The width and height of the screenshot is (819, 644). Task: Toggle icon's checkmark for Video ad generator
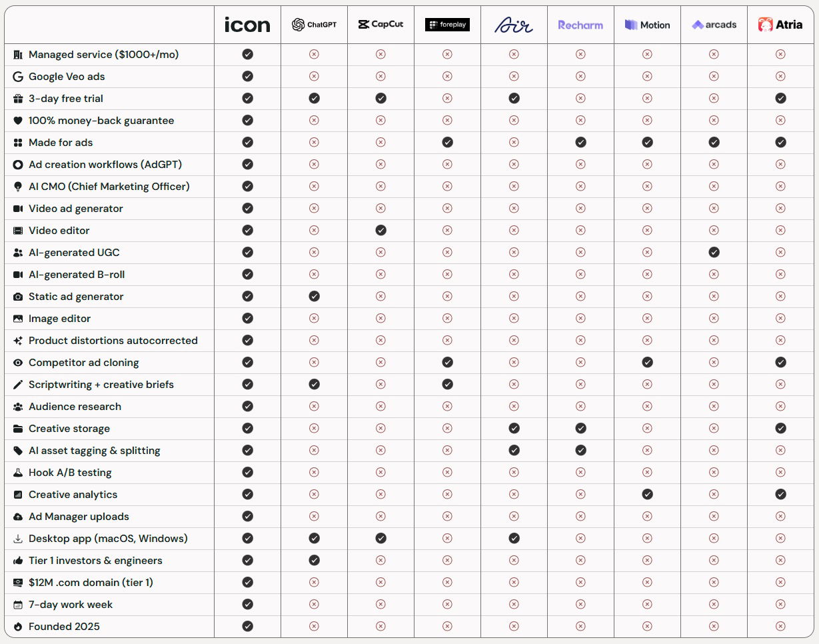point(247,208)
